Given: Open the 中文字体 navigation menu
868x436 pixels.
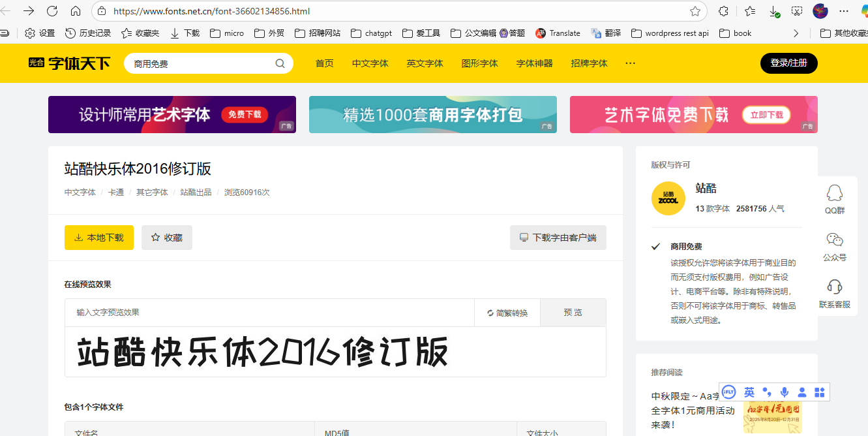Looking at the screenshot, I should click(370, 63).
